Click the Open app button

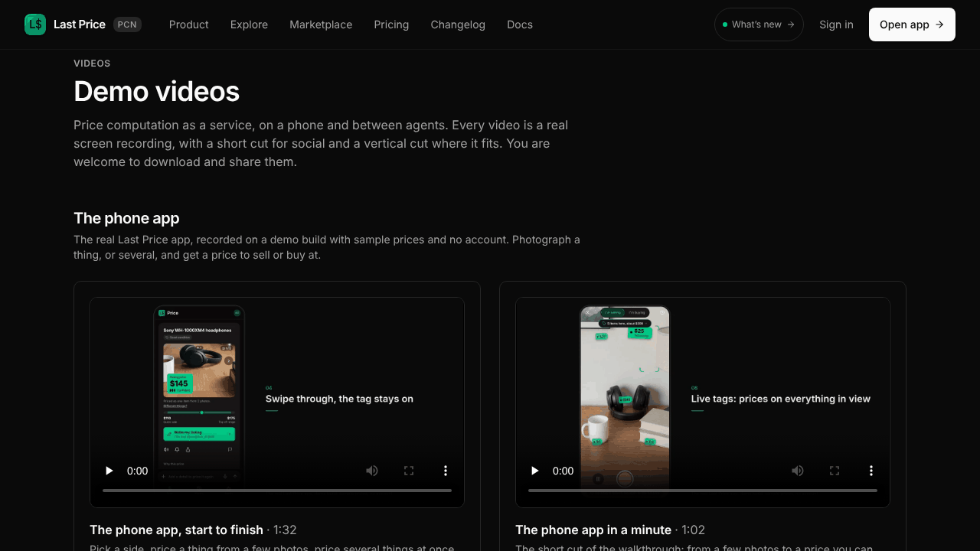[912, 24]
